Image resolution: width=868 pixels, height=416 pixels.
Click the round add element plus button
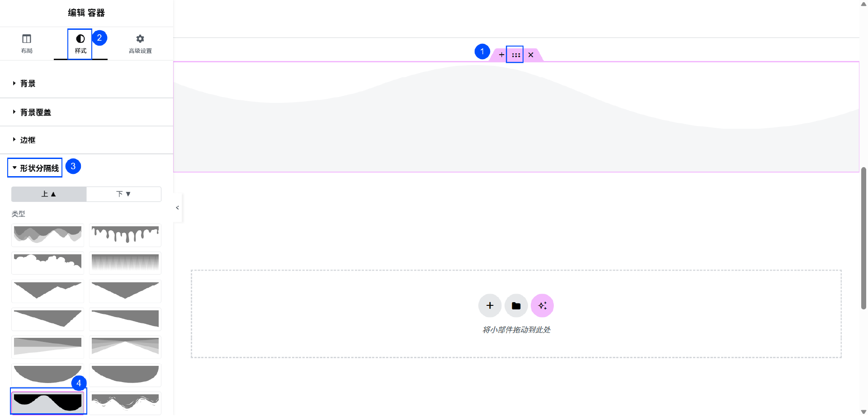click(x=490, y=306)
